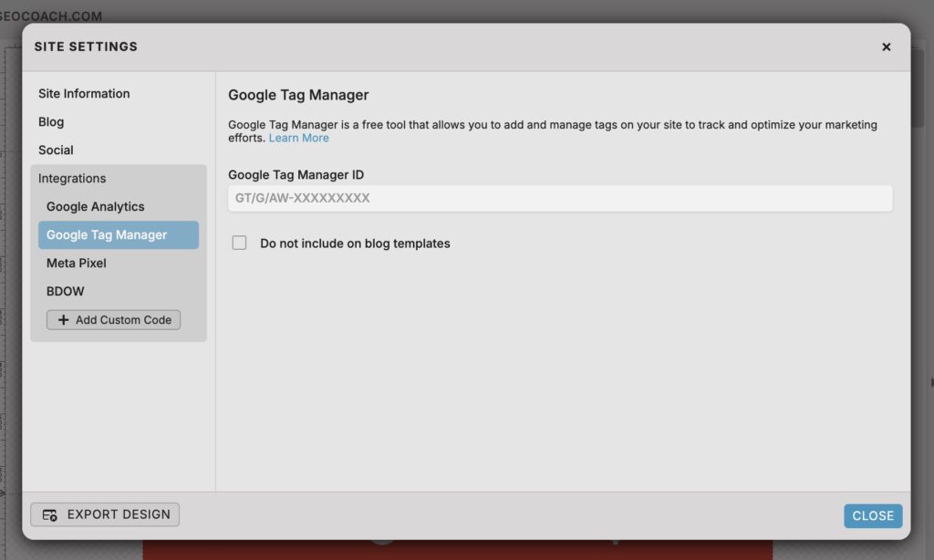Screen dimensions: 934x560
Task: Click the blue Close button
Action: point(873,516)
